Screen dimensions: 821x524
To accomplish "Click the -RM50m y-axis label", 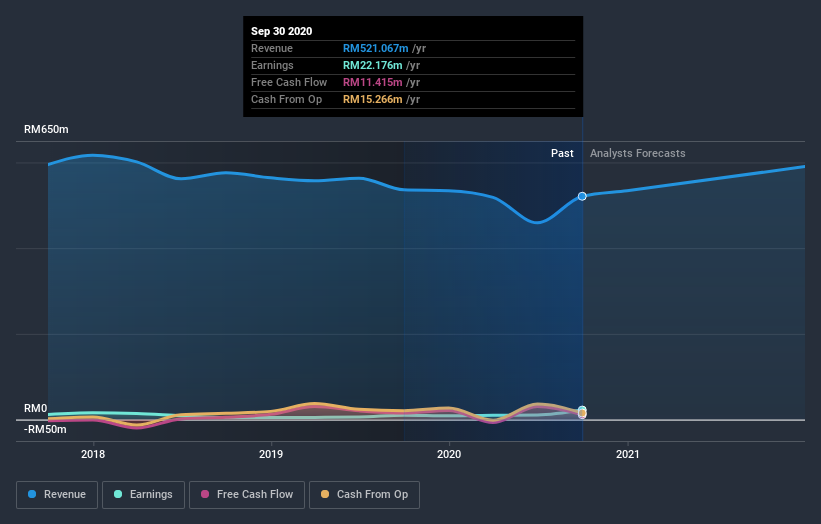I will pyautogui.click(x=45, y=429).
